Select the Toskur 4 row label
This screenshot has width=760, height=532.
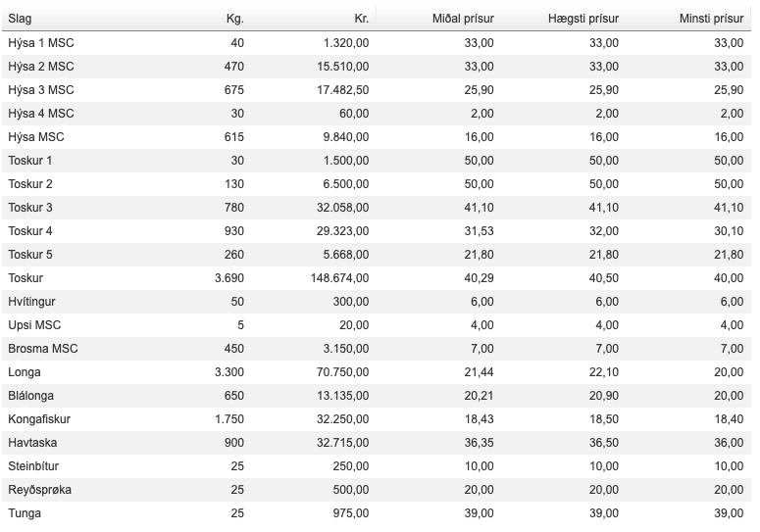(x=29, y=230)
